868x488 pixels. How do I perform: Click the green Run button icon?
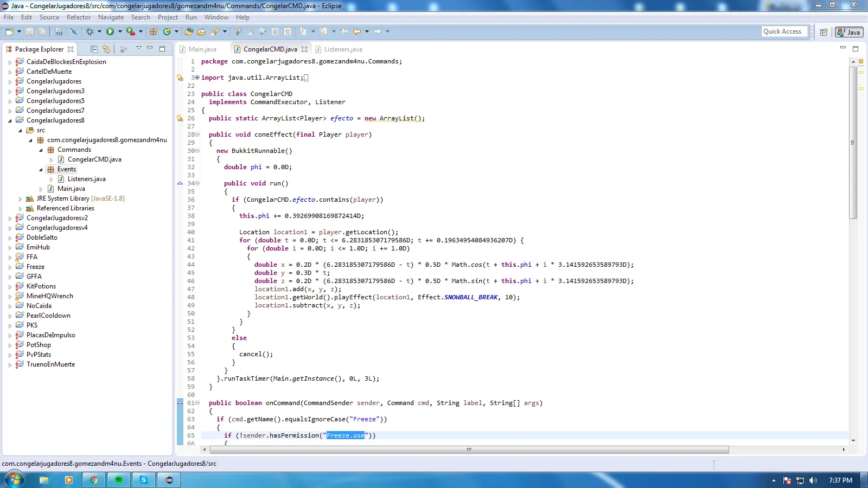tap(110, 31)
